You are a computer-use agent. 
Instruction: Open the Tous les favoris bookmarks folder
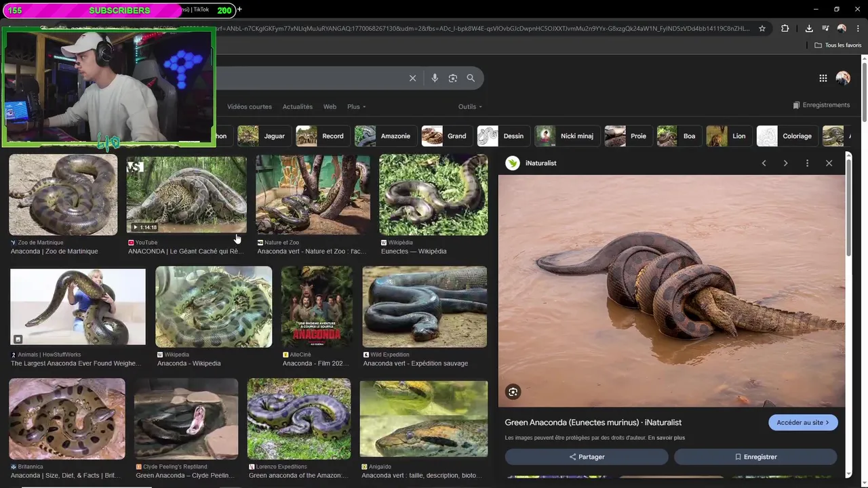(838, 45)
